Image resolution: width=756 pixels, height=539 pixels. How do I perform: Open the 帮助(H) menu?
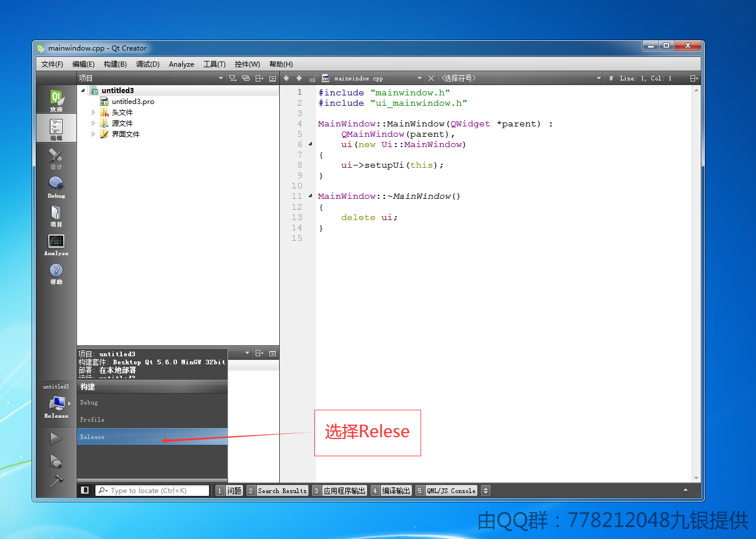point(281,64)
